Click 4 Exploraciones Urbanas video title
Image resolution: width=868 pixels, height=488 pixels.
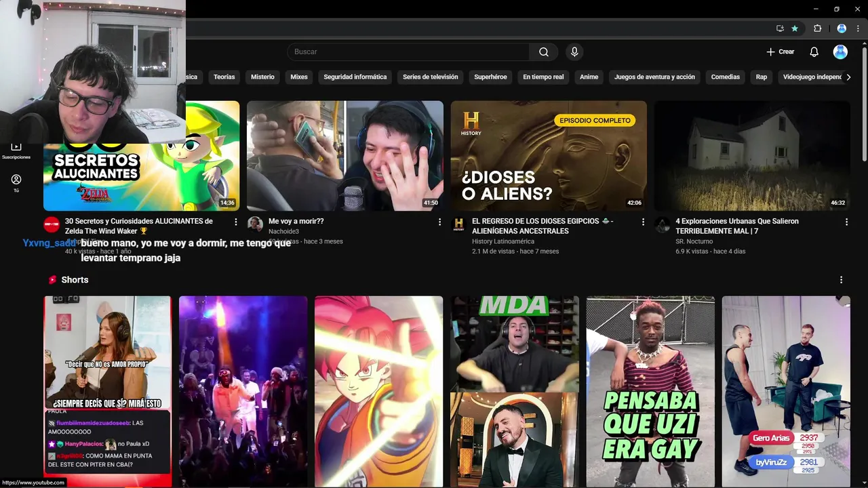point(737,226)
